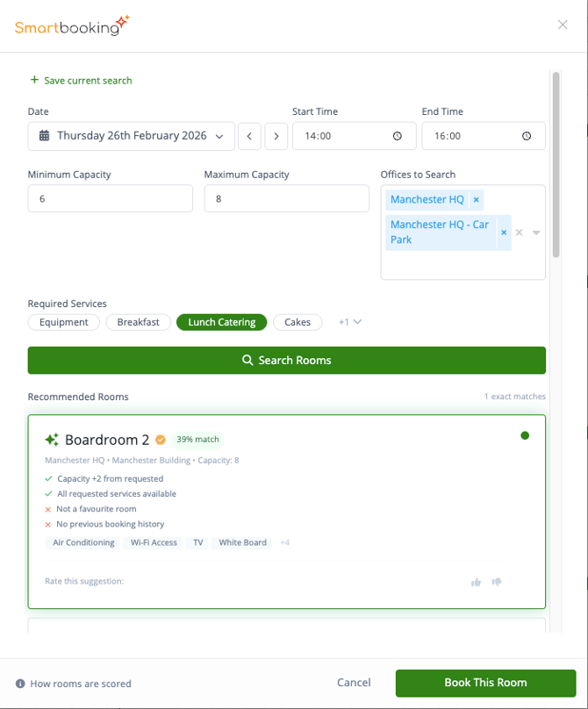Advance to next day with right arrow
This screenshot has height=709, width=588.
276,136
